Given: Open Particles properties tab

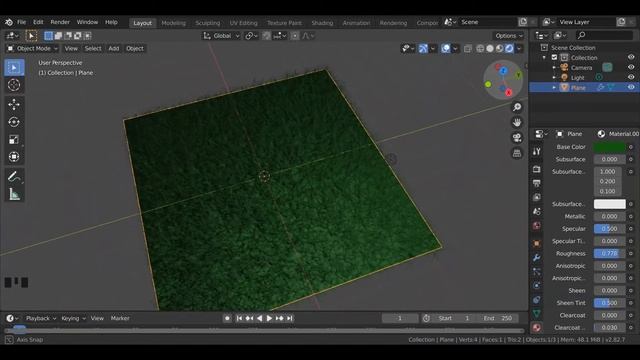Looking at the screenshot, I should (537, 271).
